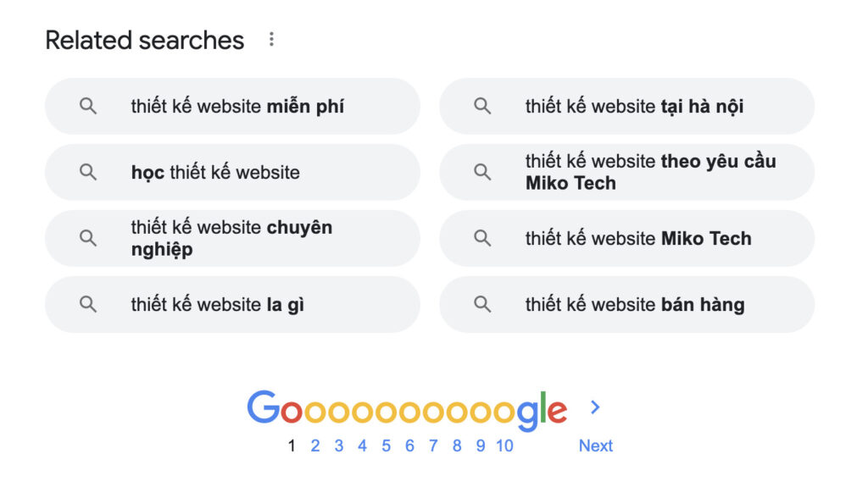Click search icon next to 'tại hà nội' suggestion
The image size is (868, 498).
tap(482, 106)
